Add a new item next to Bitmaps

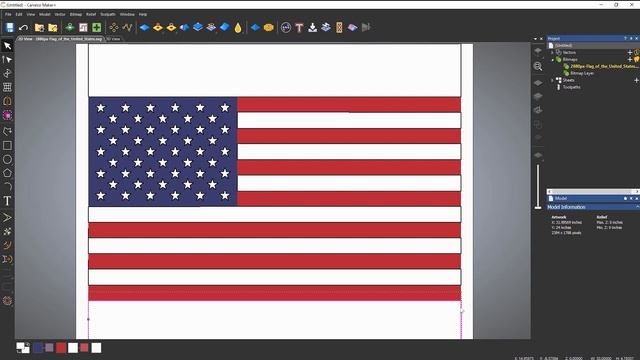[x=630, y=60]
